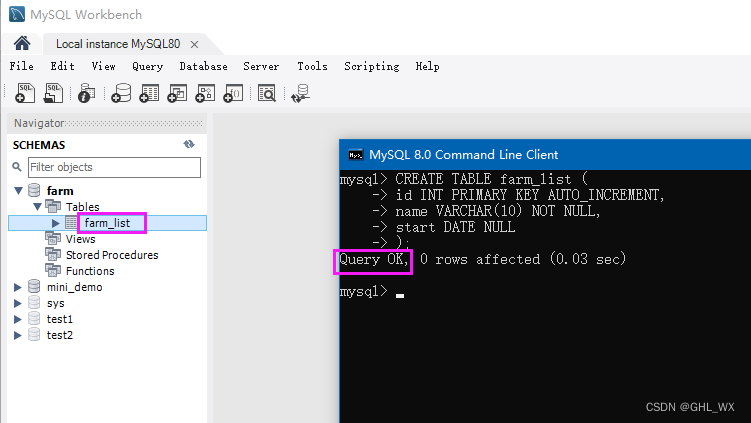The width and height of the screenshot is (751, 423).
Task: Create a new table toolbar icon
Action: pyautogui.click(x=149, y=93)
